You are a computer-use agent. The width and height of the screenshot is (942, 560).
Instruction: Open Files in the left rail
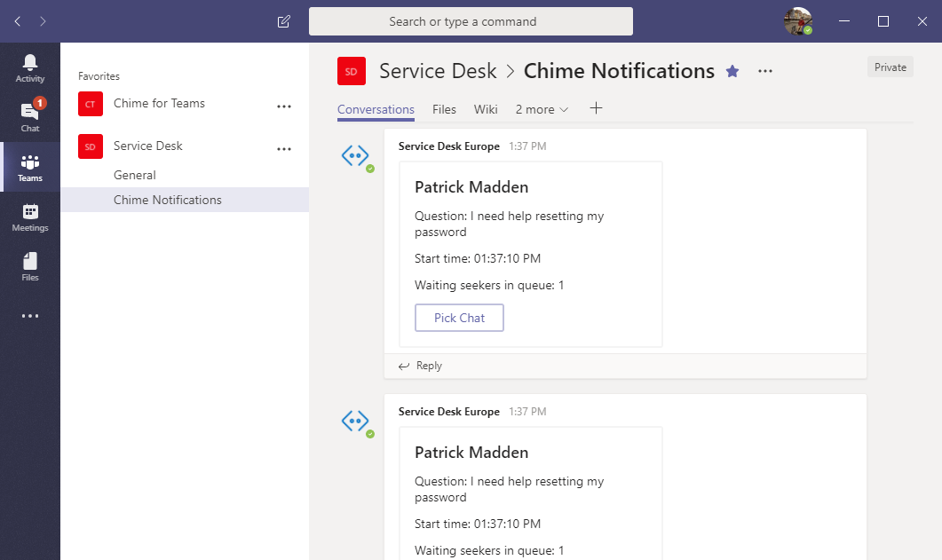click(30, 266)
